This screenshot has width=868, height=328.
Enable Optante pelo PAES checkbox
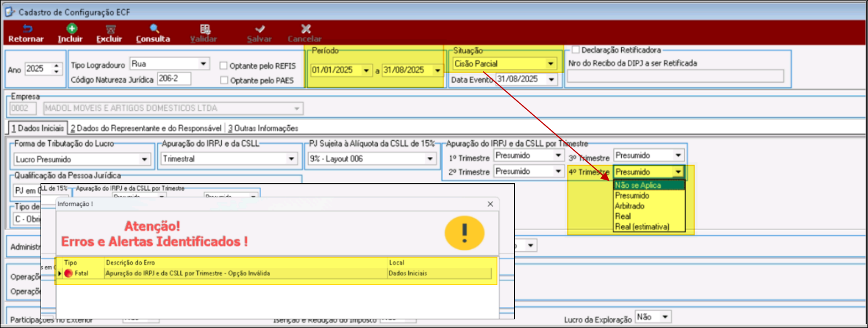tap(224, 80)
